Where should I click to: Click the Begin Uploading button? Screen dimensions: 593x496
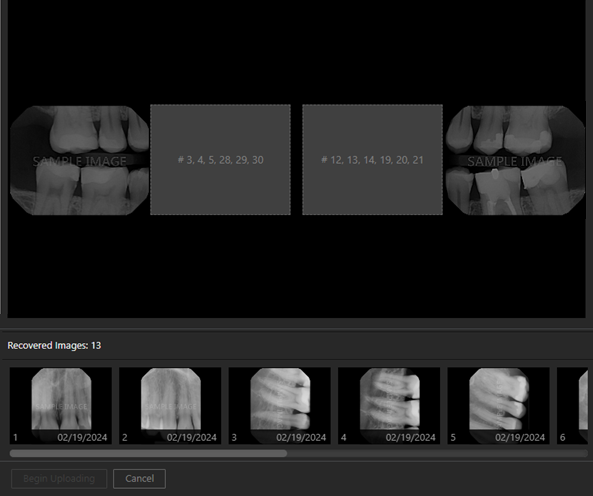59,479
